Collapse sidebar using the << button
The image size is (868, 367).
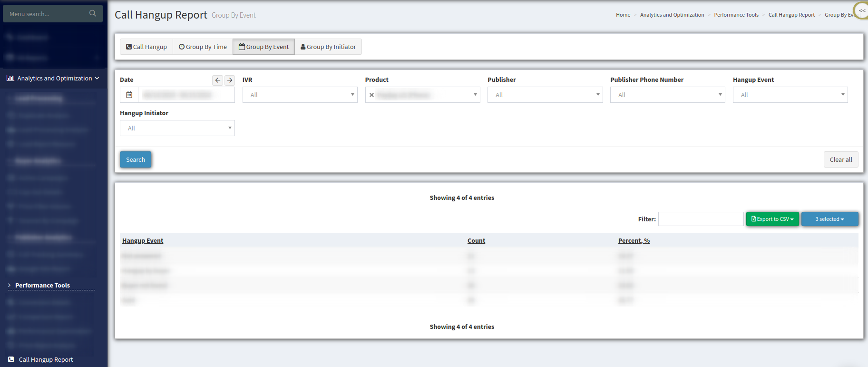point(862,10)
